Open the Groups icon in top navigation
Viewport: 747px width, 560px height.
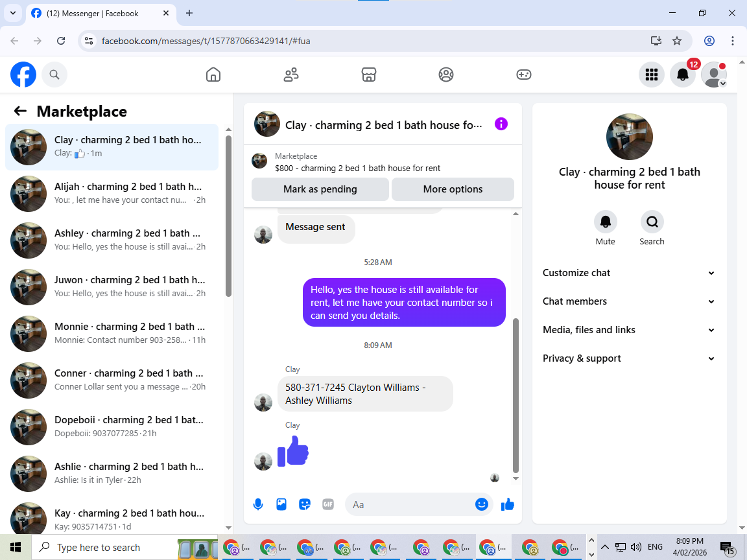coord(446,75)
